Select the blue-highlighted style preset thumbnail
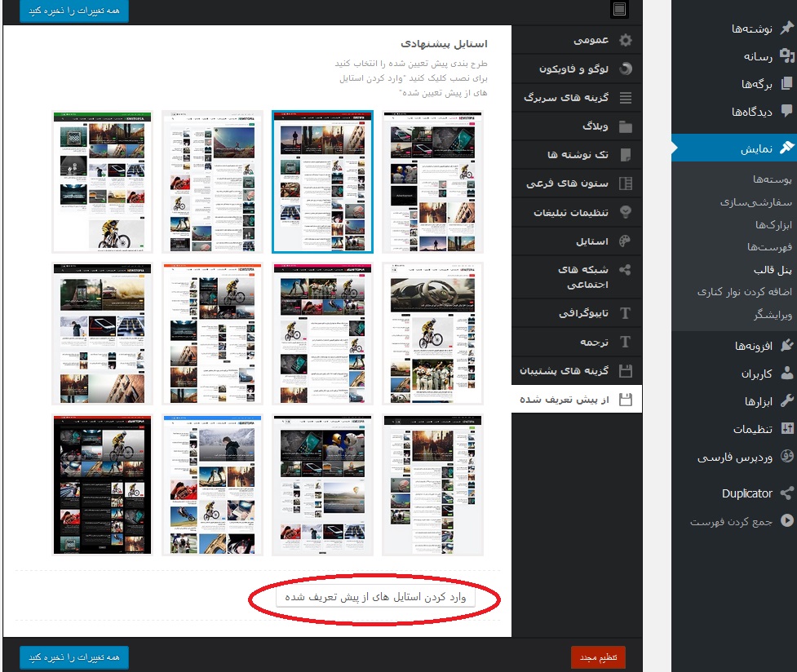This screenshot has width=797, height=672. click(322, 182)
